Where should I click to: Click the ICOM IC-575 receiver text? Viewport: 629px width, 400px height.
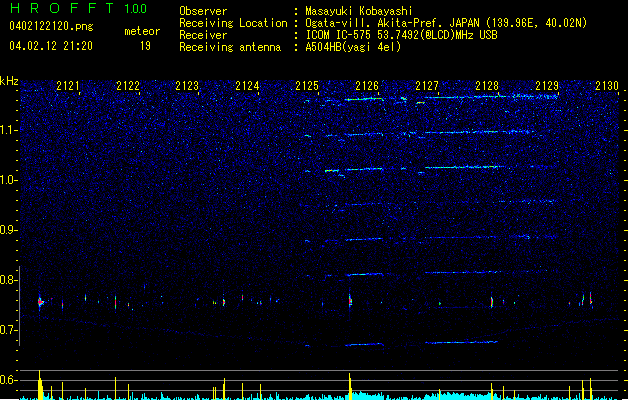click(402, 35)
